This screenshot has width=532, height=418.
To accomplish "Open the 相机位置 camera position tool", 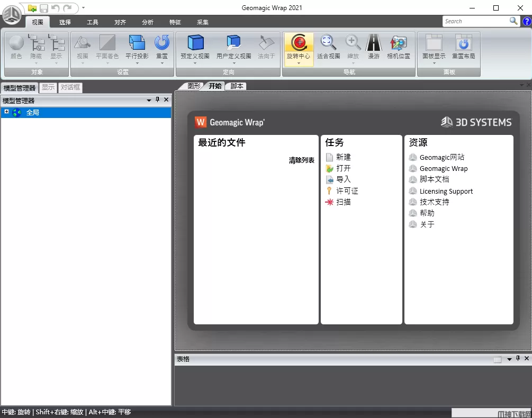I will point(398,43).
